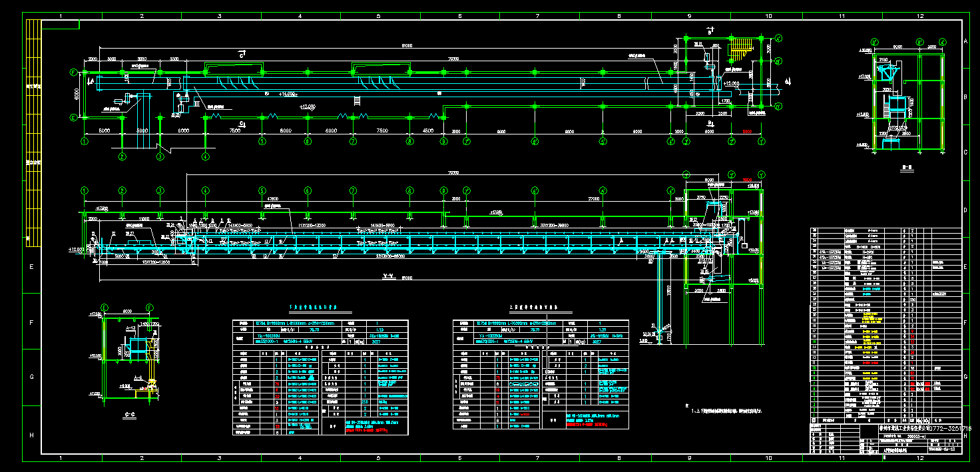Select the ladder symbol beside +12.000 in plan

point(357,101)
